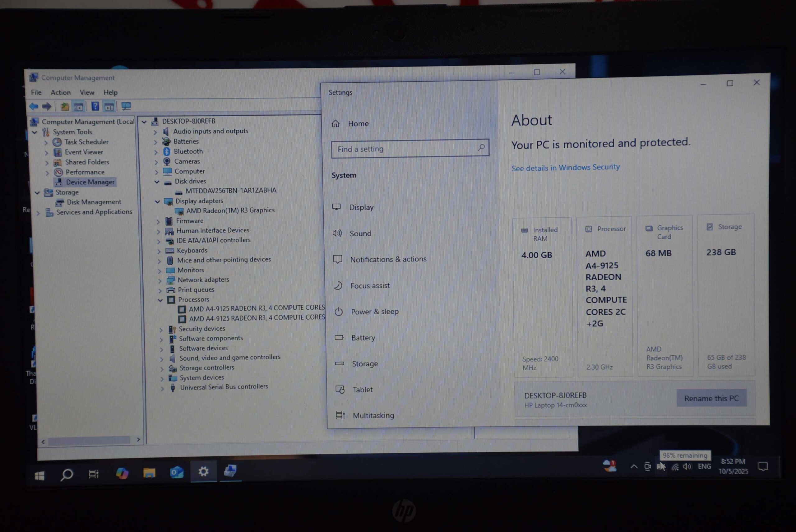Image resolution: width=796 pixels, height=532 pixels.
Task: Click File Explorer on the taskbar
Action: [149, 473]
